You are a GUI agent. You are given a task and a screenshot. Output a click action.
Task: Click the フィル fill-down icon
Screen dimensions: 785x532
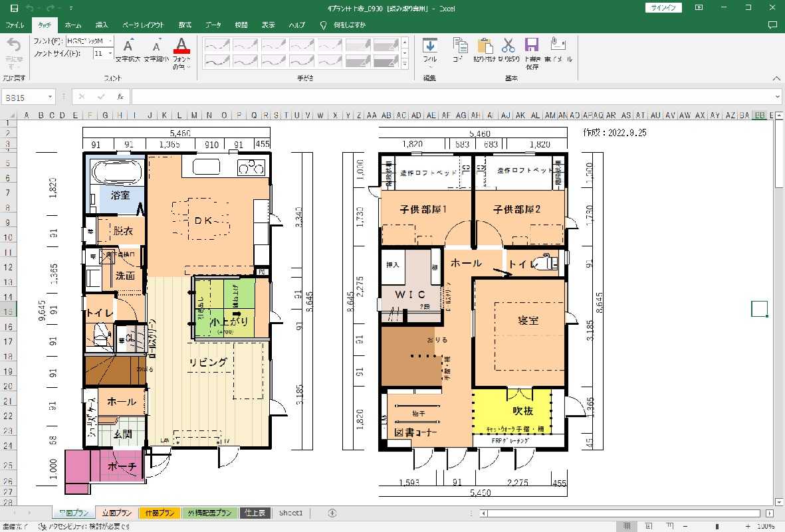pos(429,45)
